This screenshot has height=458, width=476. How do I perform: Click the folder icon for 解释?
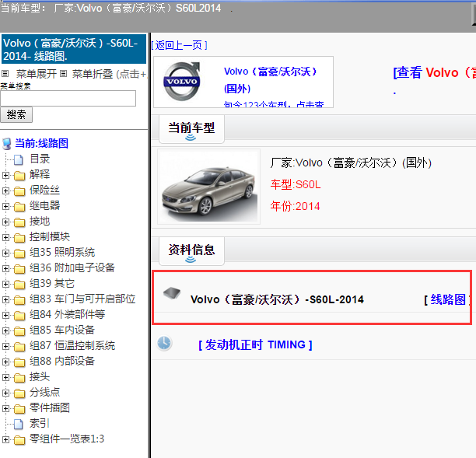19,176
